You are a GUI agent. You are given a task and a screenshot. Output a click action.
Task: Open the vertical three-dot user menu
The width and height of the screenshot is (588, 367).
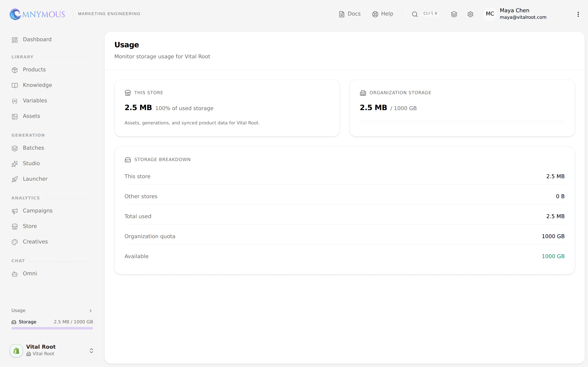point(578,14)
